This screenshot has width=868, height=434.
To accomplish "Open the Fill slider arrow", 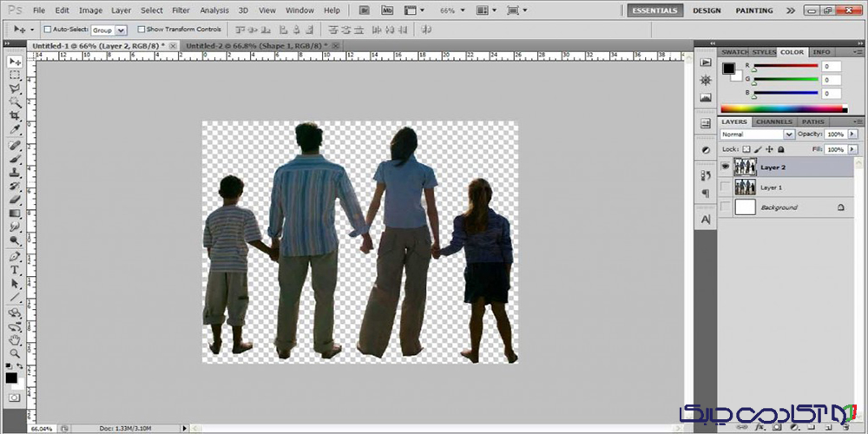I will pos(852,149).
